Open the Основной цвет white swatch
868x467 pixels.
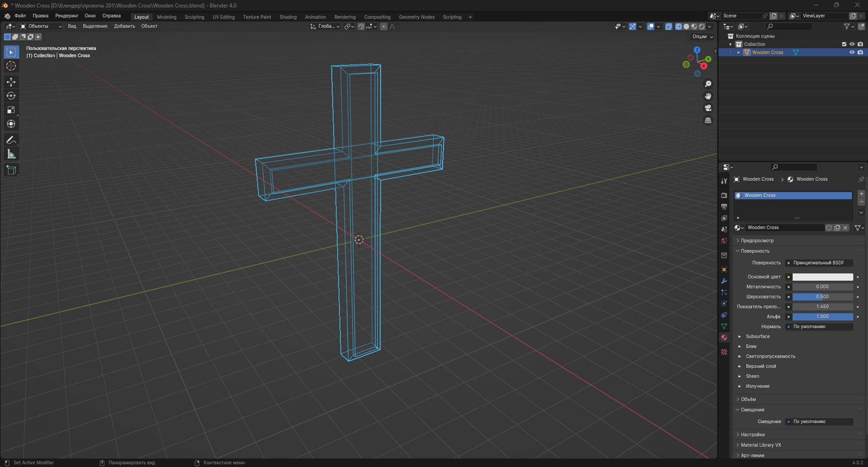pos(823,277)
